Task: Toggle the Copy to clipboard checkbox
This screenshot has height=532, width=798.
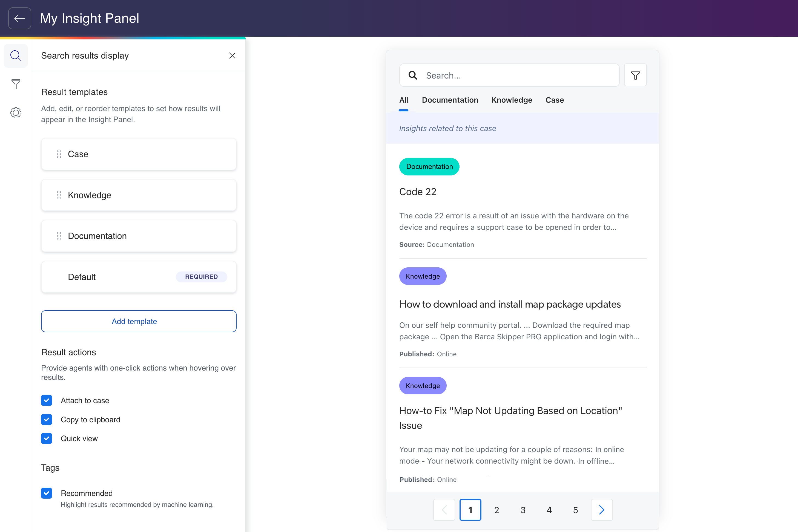Action: click(x=46, y=419)
